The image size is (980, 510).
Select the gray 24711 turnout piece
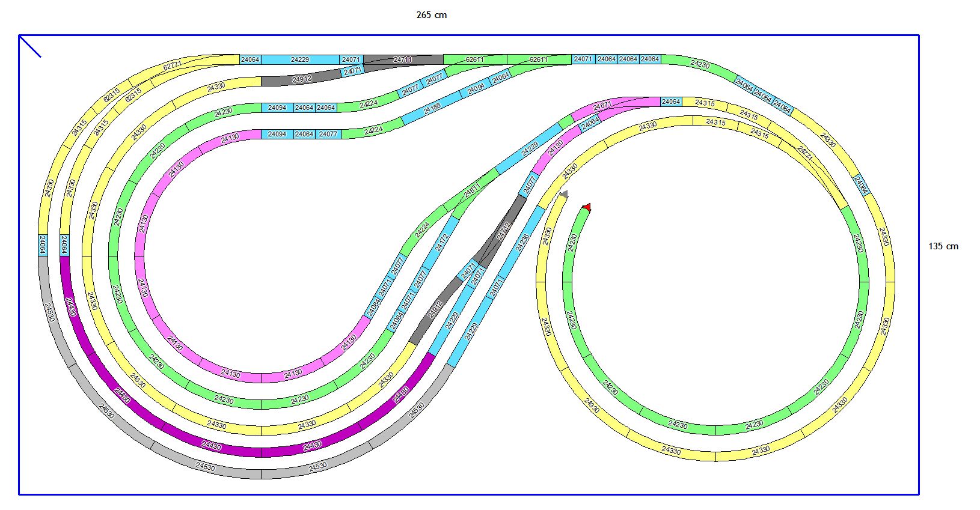(403, 60)
